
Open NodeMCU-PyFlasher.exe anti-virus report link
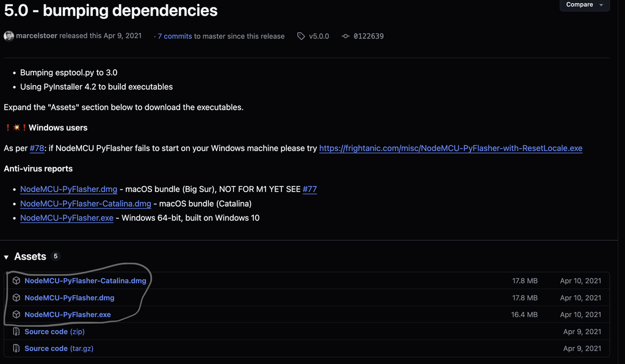pyautogui.click(x=67, y=218)
